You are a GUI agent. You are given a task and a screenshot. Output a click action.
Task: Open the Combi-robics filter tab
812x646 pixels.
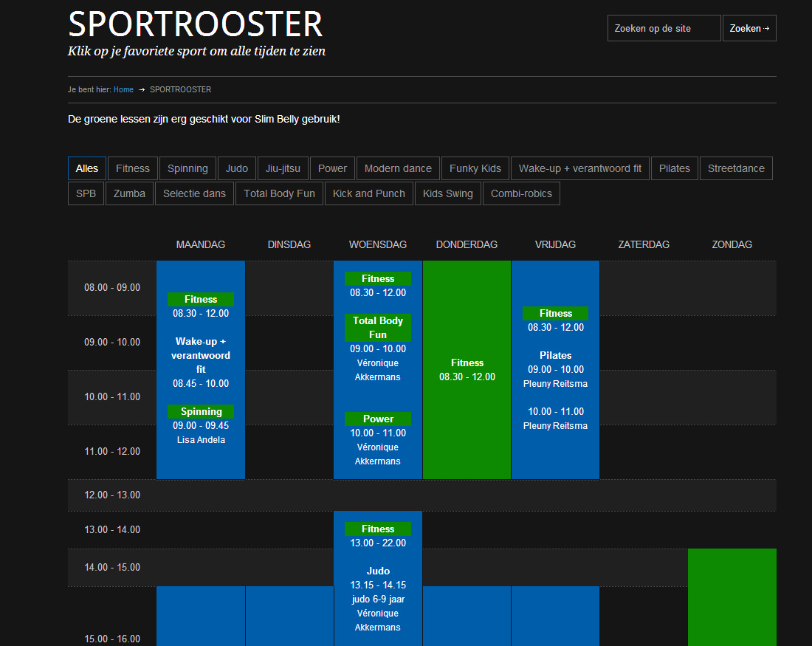521,193
